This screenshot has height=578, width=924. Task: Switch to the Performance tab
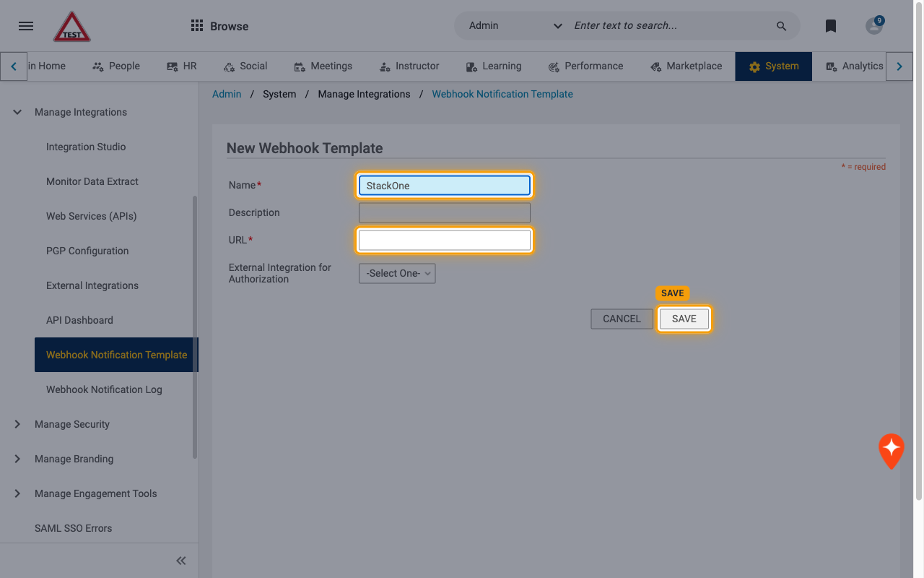click(x=585, y=66)
